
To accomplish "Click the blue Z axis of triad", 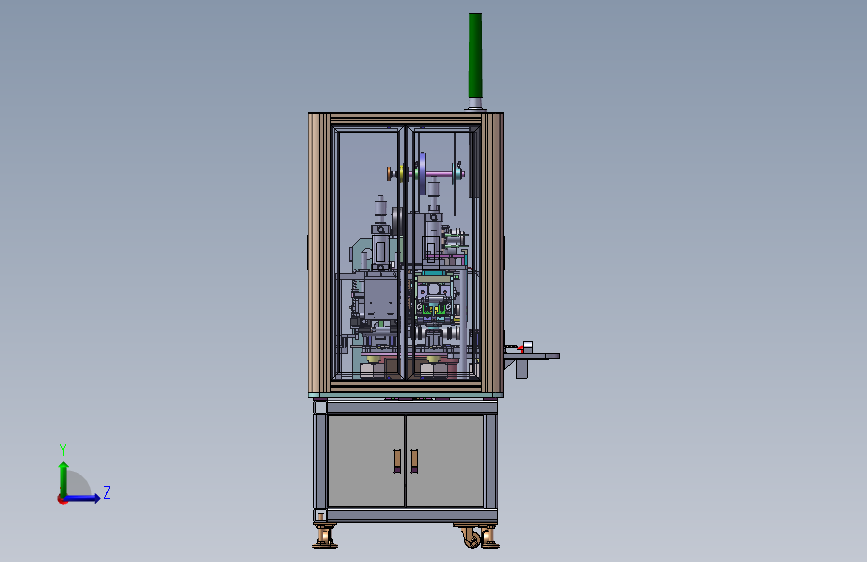I will click(x=83, y=498).
